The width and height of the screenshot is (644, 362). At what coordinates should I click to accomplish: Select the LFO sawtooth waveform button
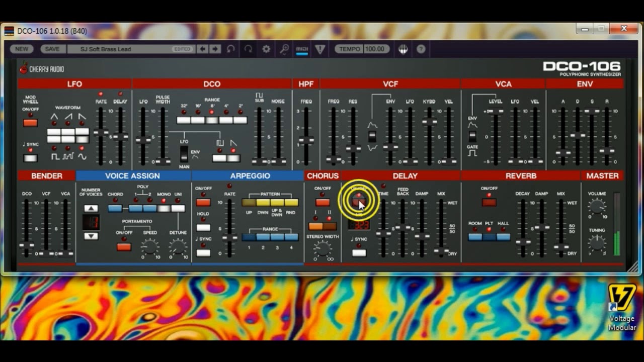[68, 132]
